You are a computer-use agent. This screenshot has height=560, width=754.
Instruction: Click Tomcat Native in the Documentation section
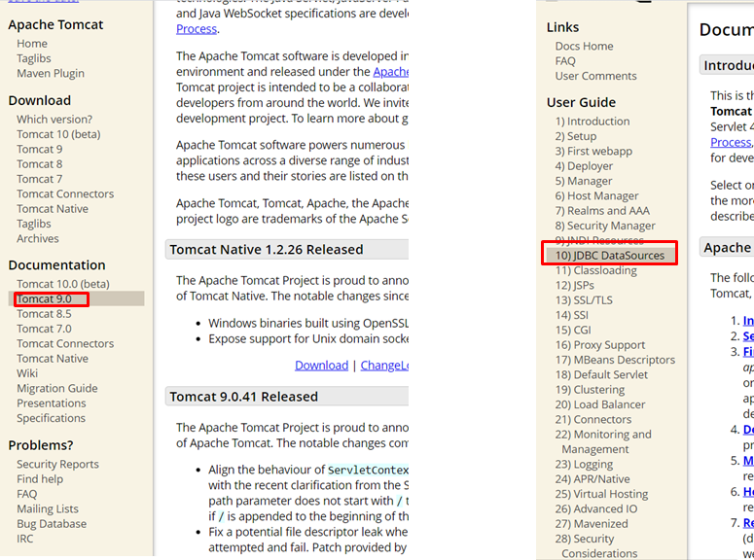53,358
